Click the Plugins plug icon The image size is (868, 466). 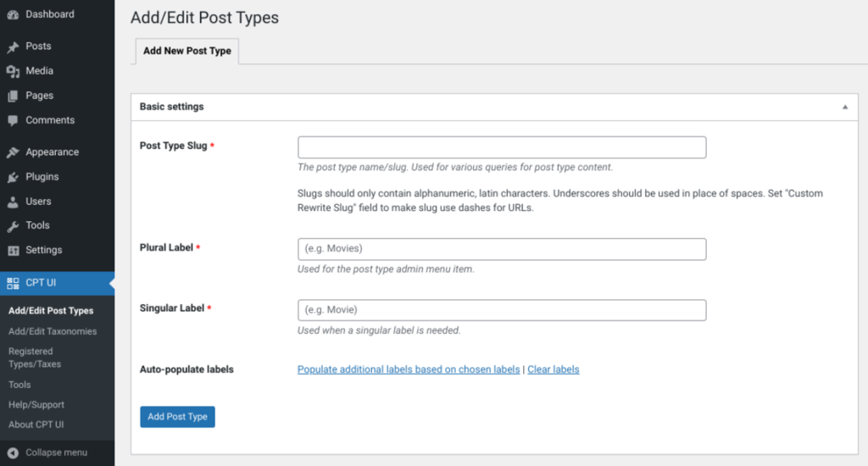coord(13,177)
